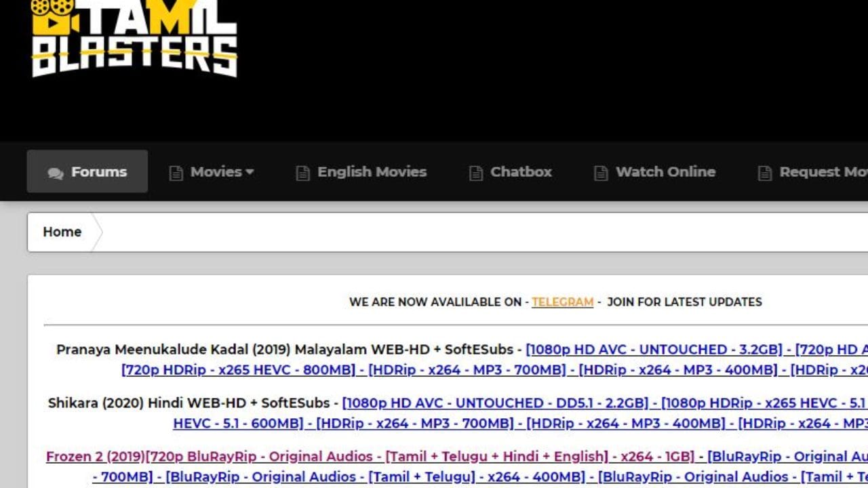Open Shikara HEVC 5.1 600MB link
The image size is (868, 488).
click(240, 424)
